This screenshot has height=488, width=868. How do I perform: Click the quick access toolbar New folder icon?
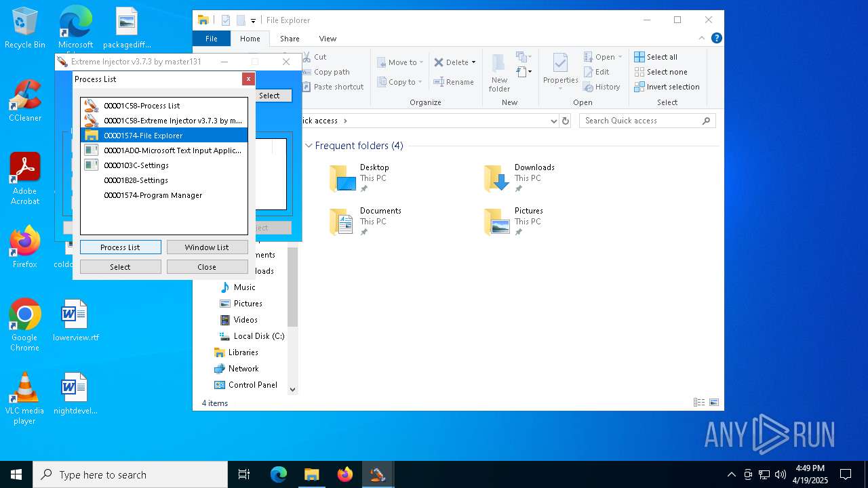pyautogui.click(x=241, y=20)
